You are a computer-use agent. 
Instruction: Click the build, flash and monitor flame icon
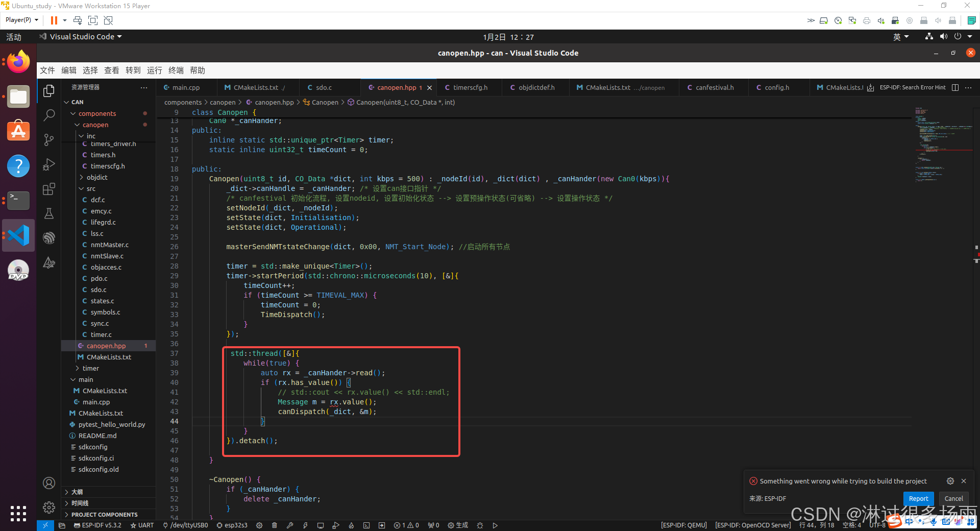(x=351, y=525)
